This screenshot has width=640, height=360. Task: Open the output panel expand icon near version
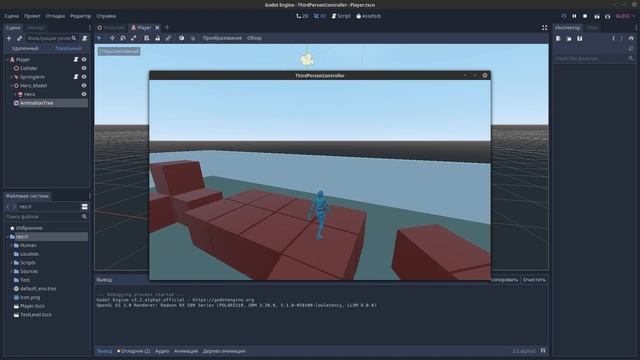(x=543, y=351)
